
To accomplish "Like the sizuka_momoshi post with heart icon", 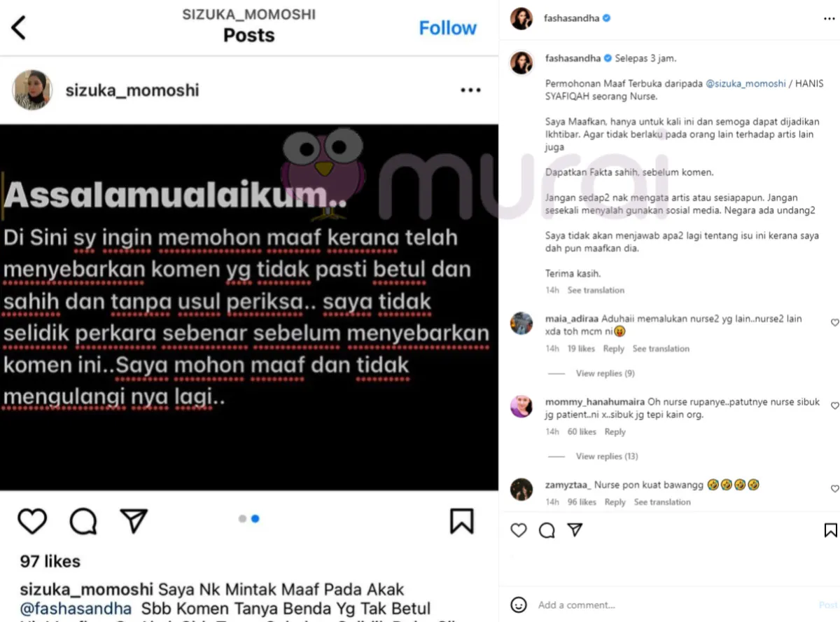I will pos(32,521).
